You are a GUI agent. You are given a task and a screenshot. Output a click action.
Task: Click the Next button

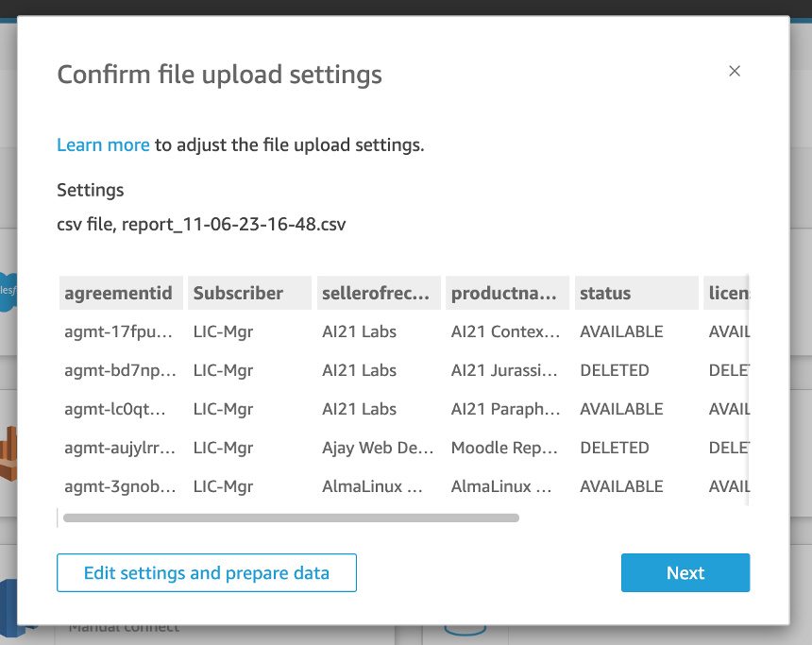coord(685,572)
